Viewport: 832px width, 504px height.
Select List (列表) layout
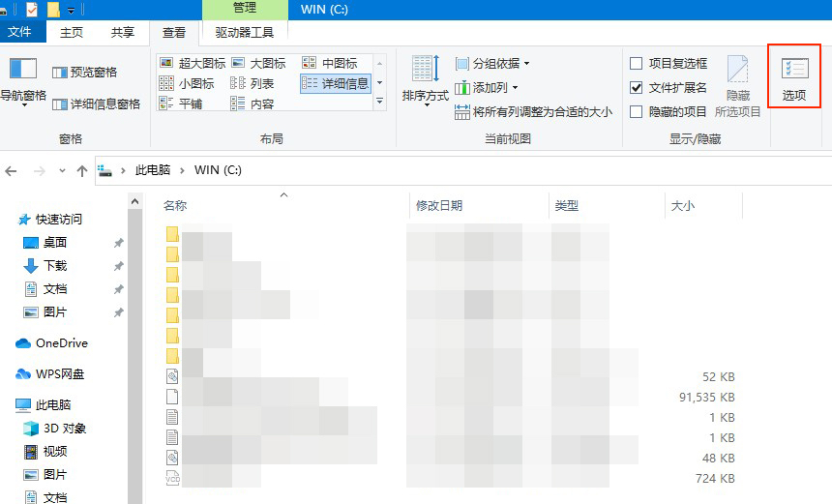pos(253,83)
